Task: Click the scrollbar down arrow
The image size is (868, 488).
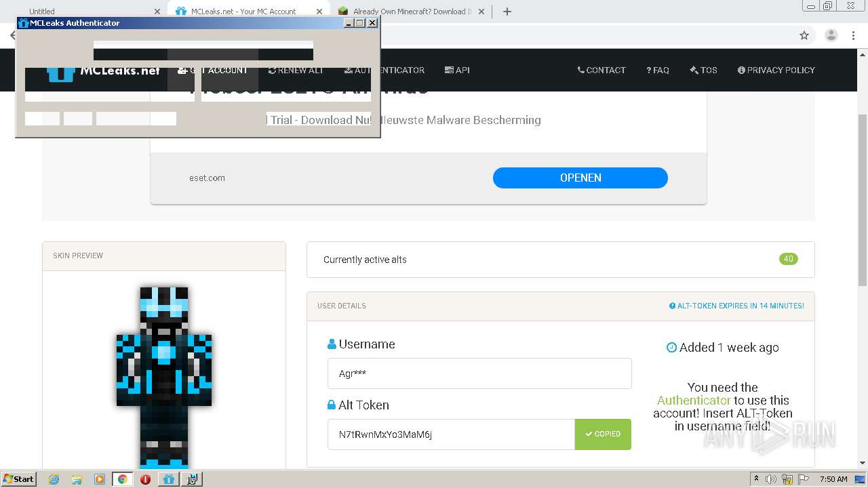Action: (x=863, y=463)
